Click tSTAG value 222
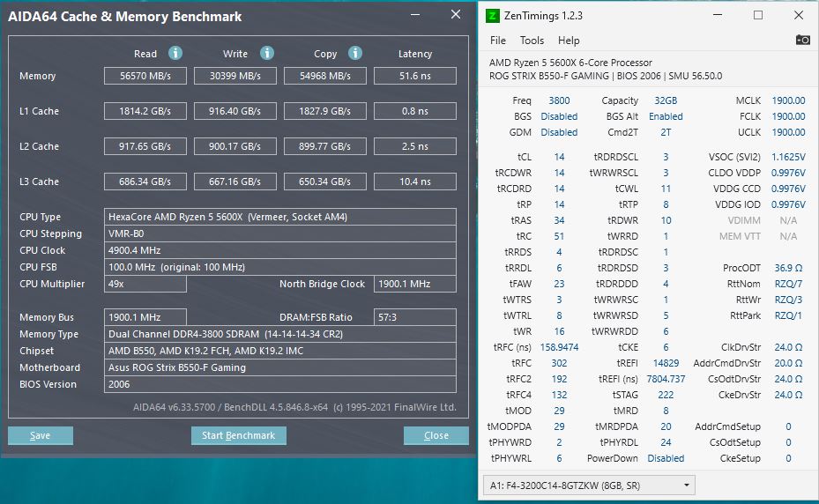 666,395
